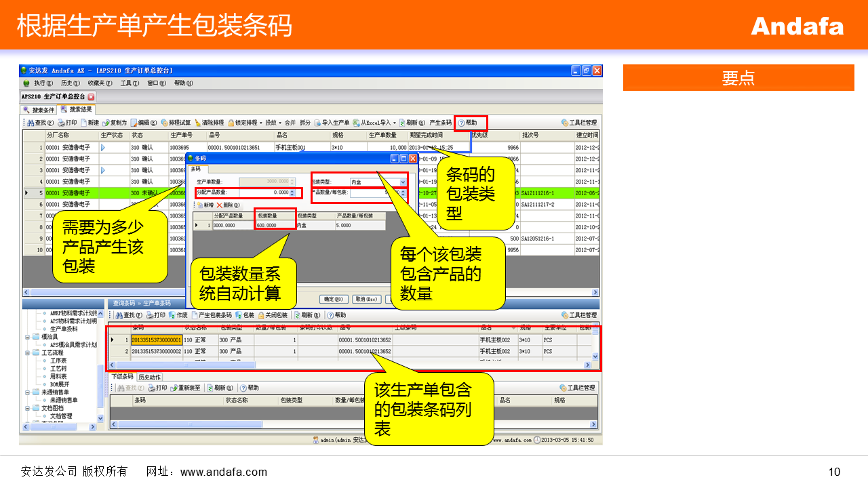The height and width of the screenshot is (488, 868).
Task: Click the 确定 button in 条码 dialog
Action: coord(334,299)
